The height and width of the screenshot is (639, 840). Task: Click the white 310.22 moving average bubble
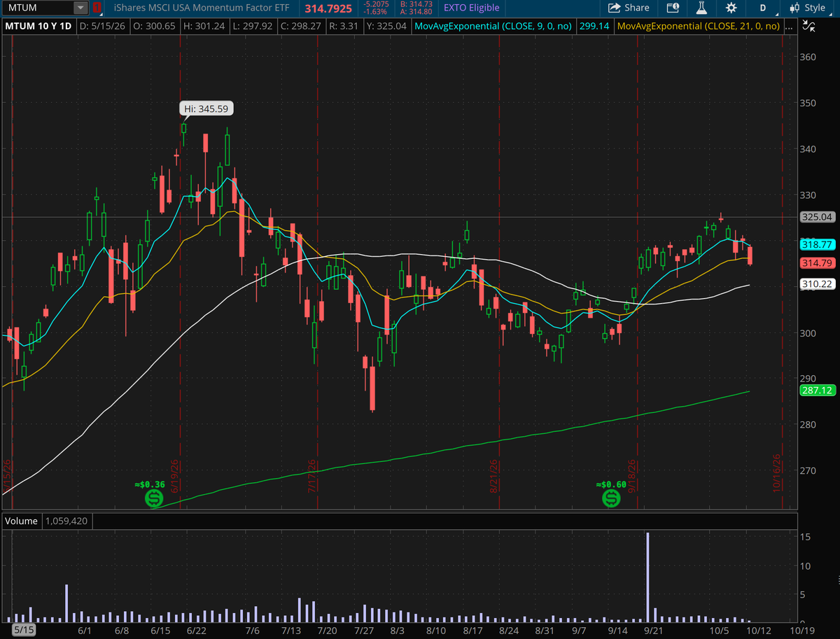(x=818, y=284)
